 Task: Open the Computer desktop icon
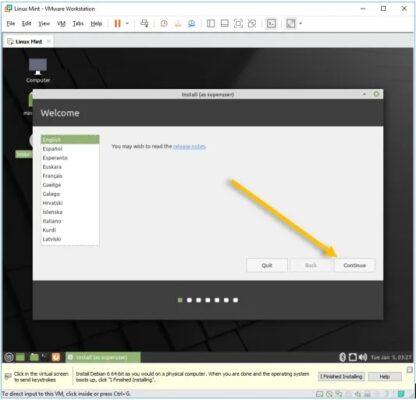(38, 70)
